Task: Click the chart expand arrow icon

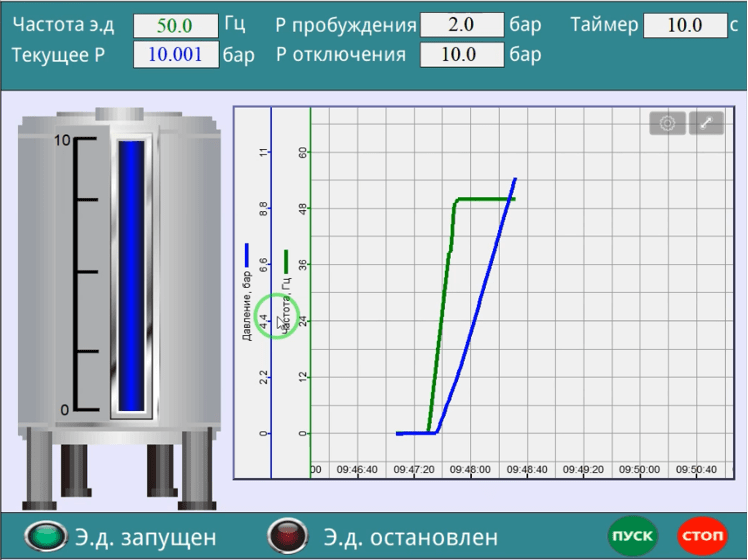Action: click(x=706, y=123)
